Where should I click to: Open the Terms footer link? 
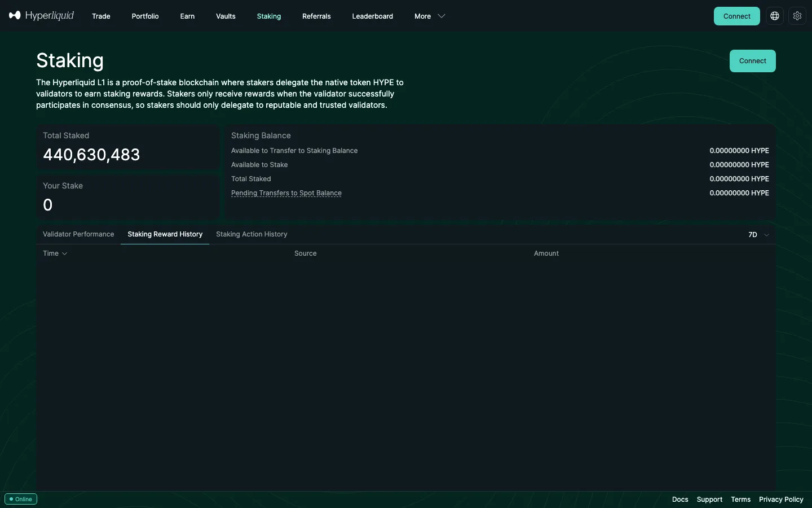click(740, 500)
